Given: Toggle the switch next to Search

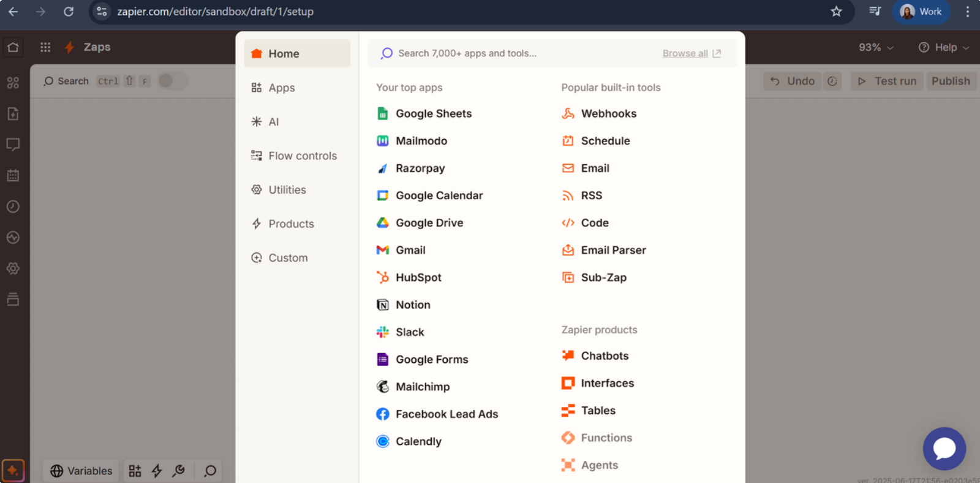Looking at the screenshot, I should pyautogui.click(x=172, y=81).
